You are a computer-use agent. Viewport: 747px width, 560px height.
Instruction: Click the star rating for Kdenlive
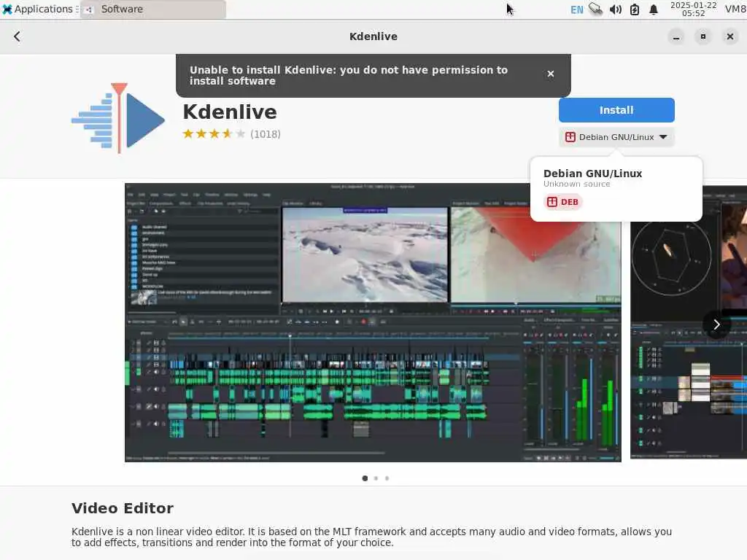point(214,134)
